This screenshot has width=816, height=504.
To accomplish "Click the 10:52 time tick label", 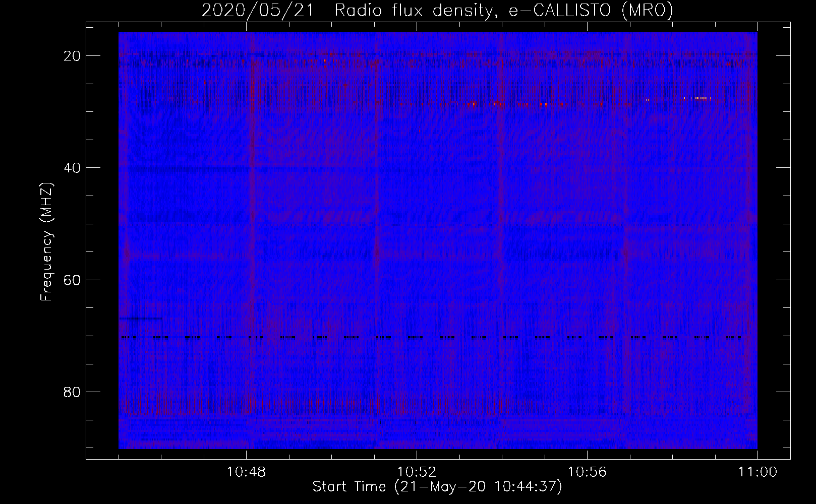I will (x=417, y=472).
